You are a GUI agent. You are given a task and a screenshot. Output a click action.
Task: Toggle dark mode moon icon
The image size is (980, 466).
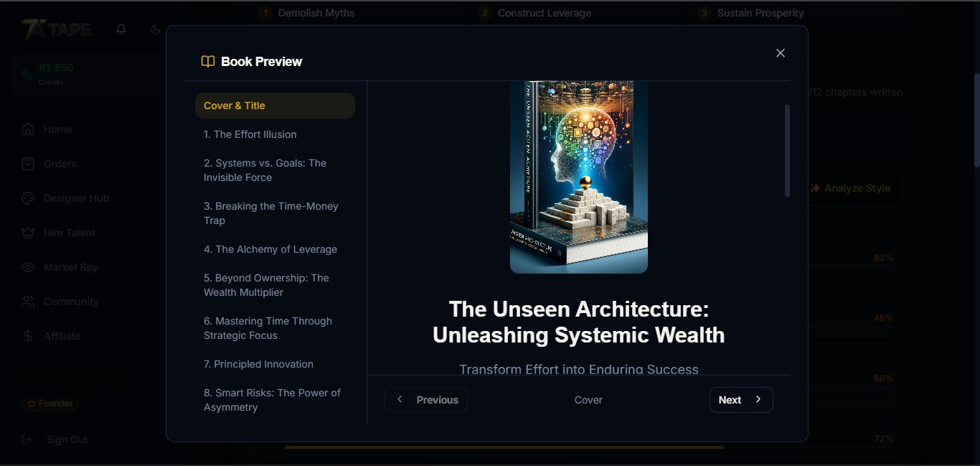tap(156, 29)
